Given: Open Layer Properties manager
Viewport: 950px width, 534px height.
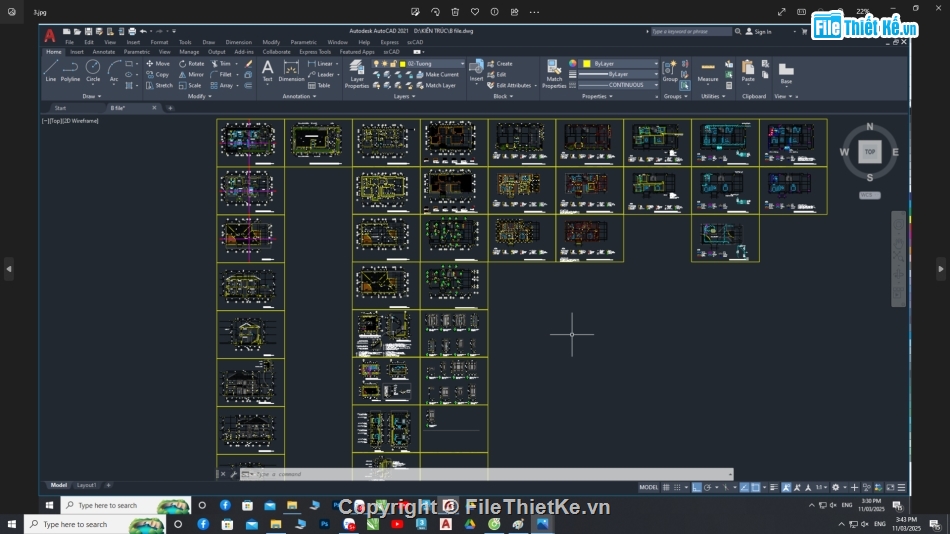Looking at the screenshot, I should tap(357, 74).
